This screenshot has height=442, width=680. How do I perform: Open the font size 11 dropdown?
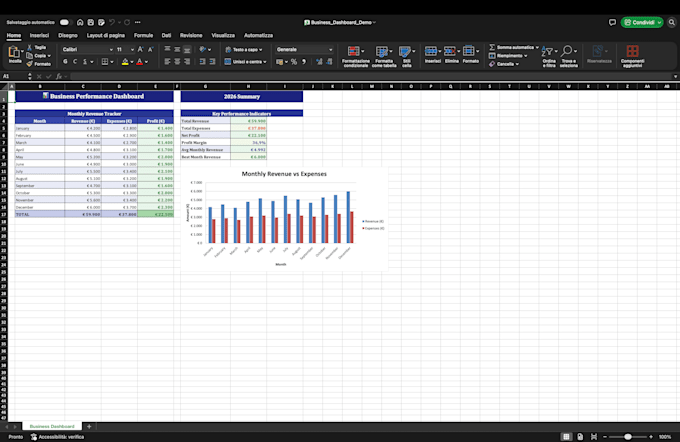pyautogui.click(x=132, y=49)
